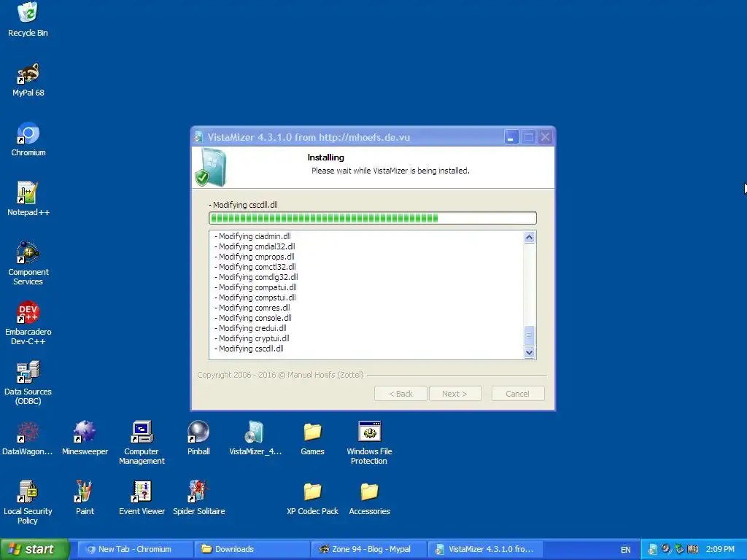The image size is (747, 560).
Task: Select last log line 'Modifying cscdll.dll'
Action: 249,349
